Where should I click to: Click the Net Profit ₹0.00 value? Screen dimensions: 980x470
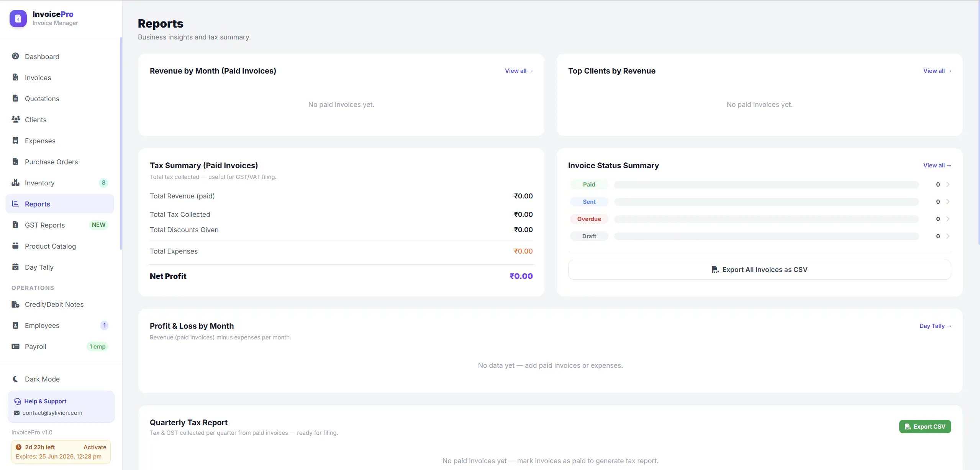(x=521, y=276)
